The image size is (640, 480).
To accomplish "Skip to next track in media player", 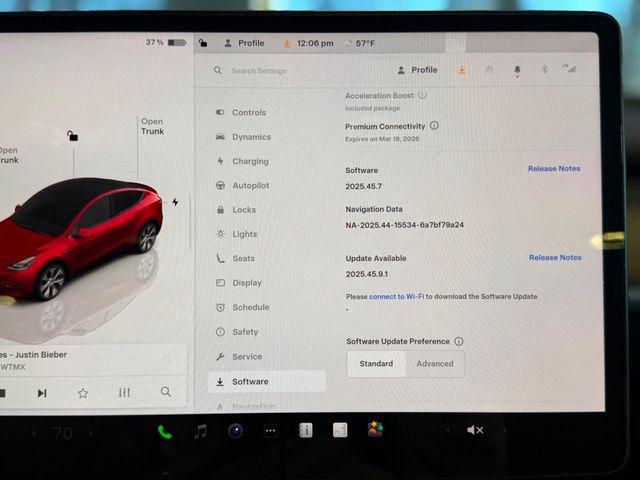I will pyautogui.click(x=42, y=393).
